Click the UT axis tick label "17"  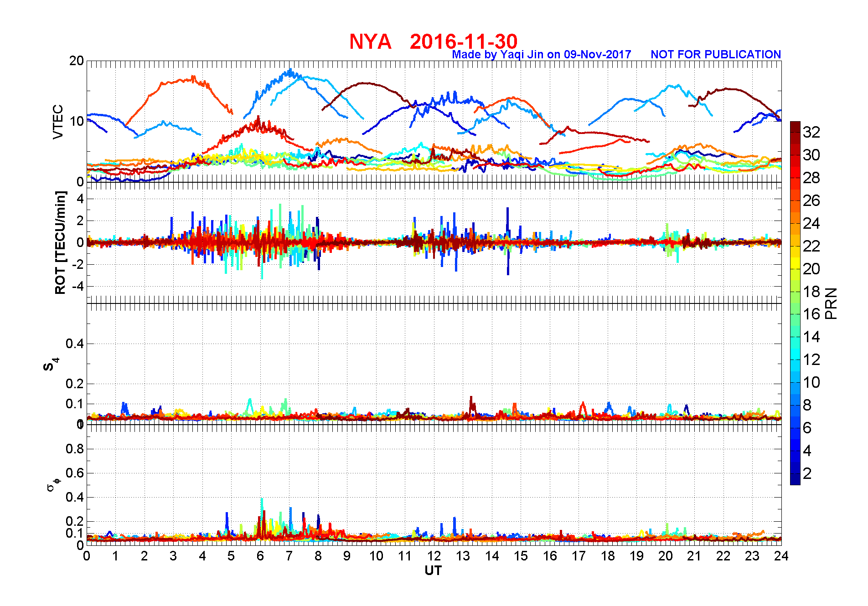pyautogui.click(x=579, y=556)
